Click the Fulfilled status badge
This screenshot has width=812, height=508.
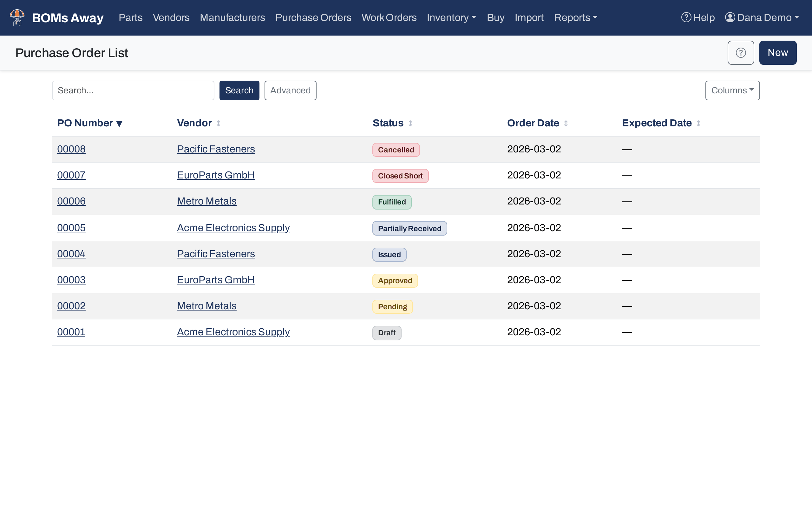[392, 202]
